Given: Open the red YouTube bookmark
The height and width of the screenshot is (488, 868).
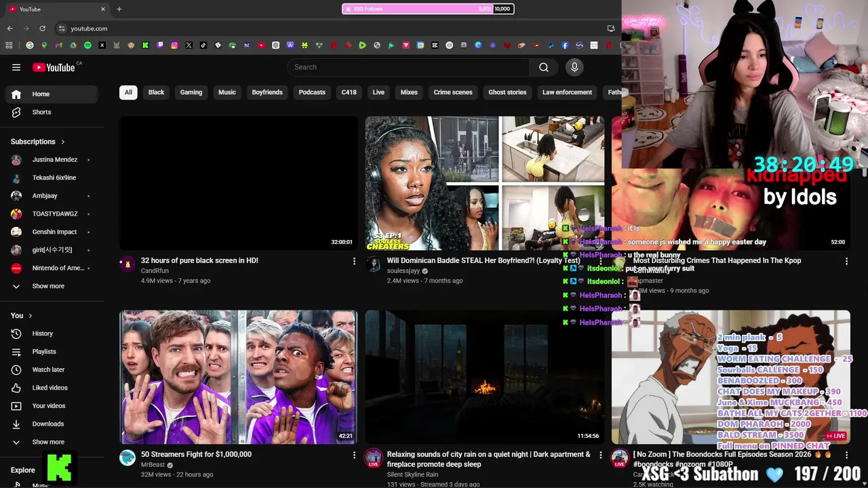Looking at the screenshot, I should (261, 45).
